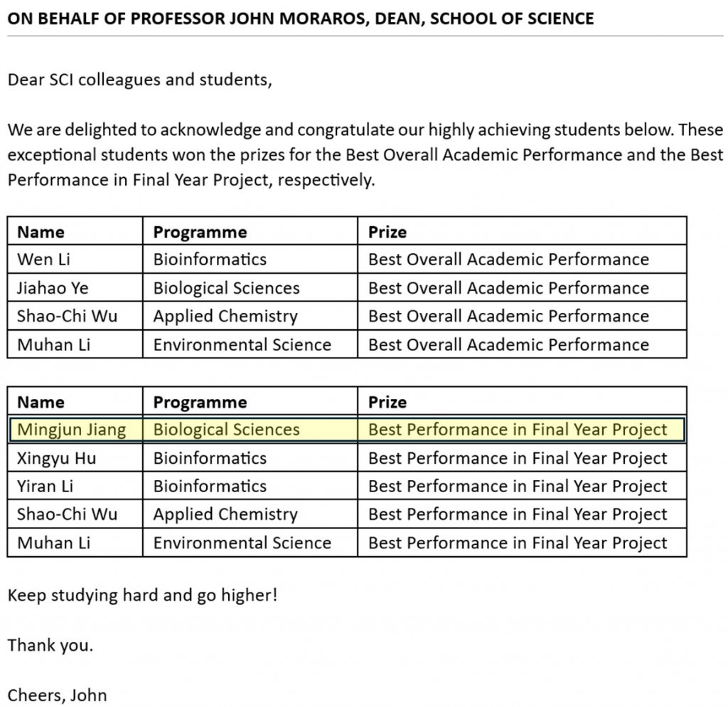The width and height of the screenshot is (728, 707).
Task: Click the Mingjun Jiang Biological Sciences cell
Action: click(226, 430)
